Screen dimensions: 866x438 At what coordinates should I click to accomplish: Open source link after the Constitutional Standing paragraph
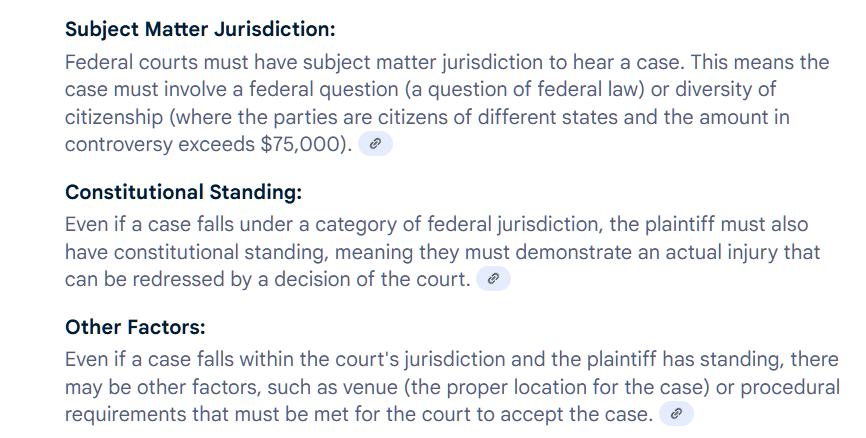pos(493,280)
